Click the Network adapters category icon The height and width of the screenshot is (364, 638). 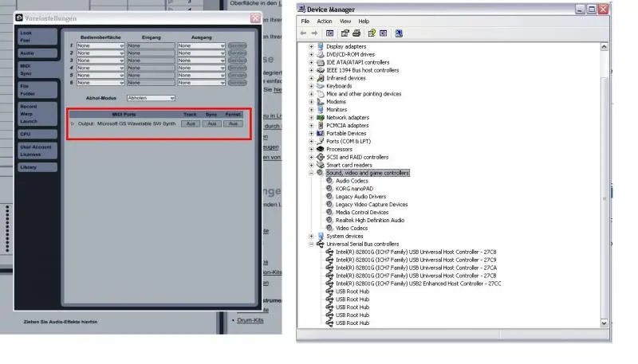(x=321, y=117)
